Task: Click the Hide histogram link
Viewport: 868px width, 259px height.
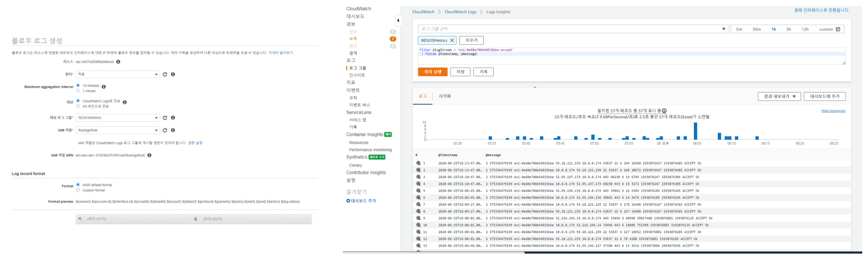Action: (x=833, y=111)
